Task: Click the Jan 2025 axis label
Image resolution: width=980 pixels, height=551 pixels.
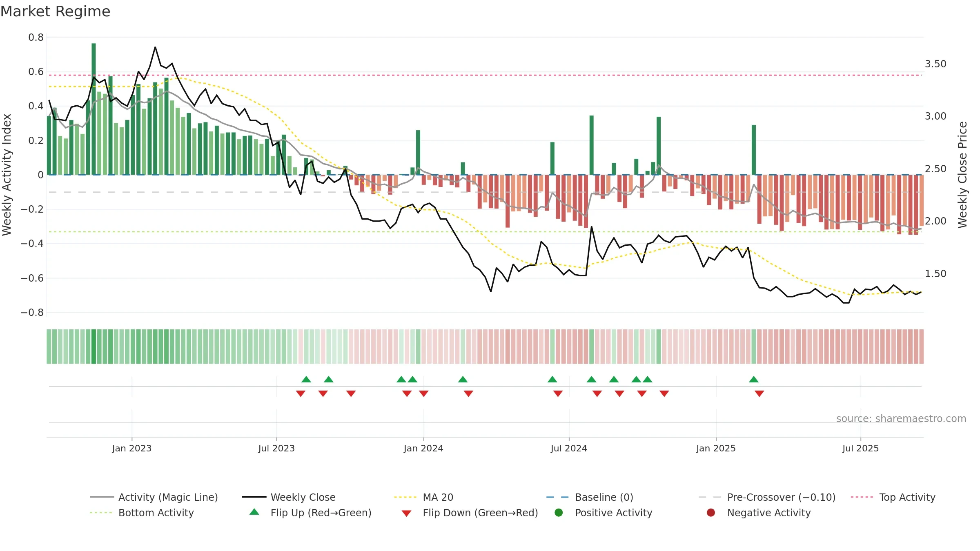Action: click(716, 448)
